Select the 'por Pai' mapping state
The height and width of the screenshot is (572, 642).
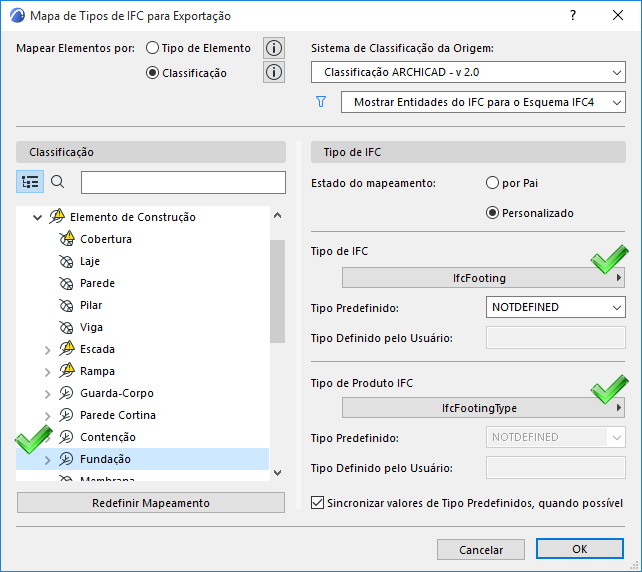point(492,183)
